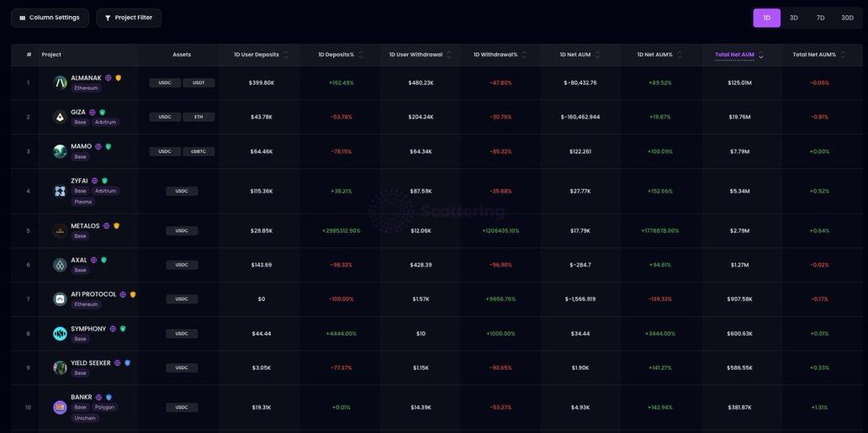Open Column Settings
The height and width of the screenshot is (433, 868).
click(50, 18)
